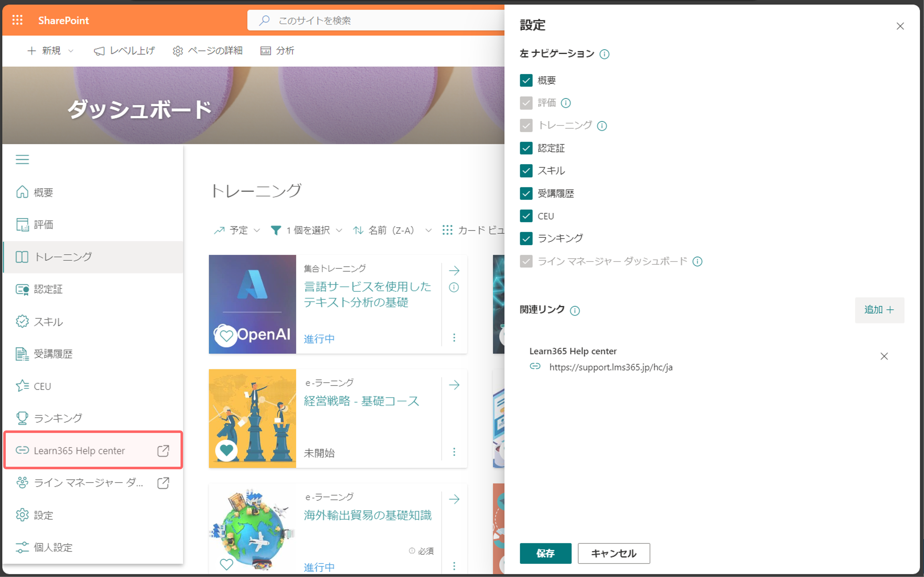Image resolution: width=924 pixels, height=577 pixels.
Task: Uncheck the 概要 checkbox
Action: click(x=526, y=80)
